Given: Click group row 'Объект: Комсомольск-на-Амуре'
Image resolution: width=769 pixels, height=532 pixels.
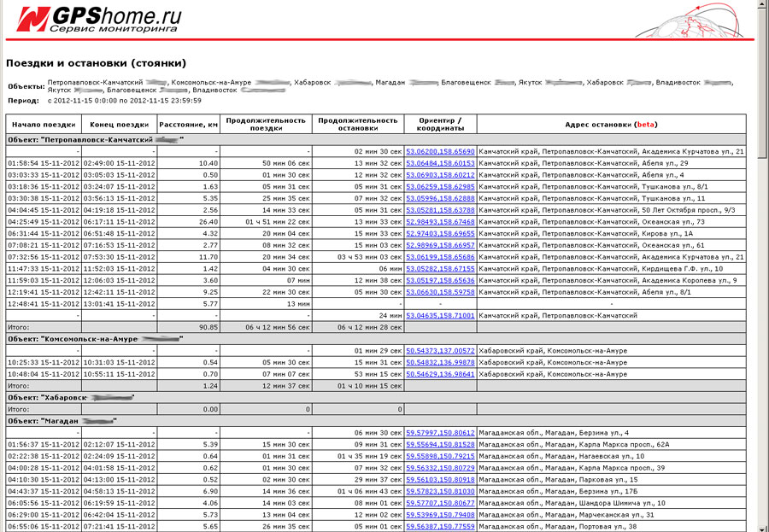Looking at the screenshot, I should pyautogui.click(x=376, y=339).
